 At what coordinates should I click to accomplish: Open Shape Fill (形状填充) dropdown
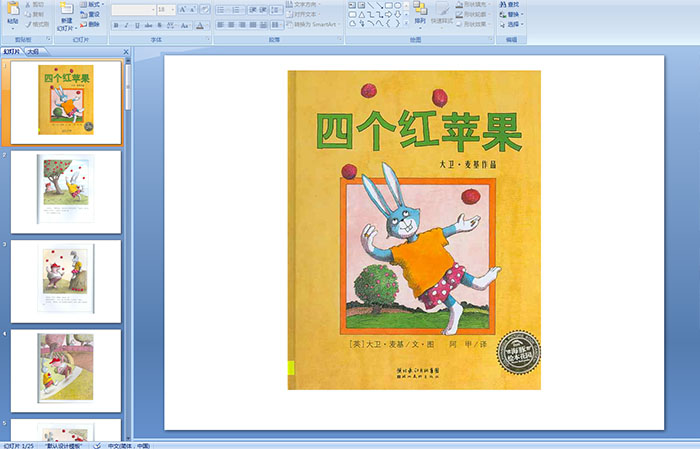pyautogui.click(x=473, y=4)
